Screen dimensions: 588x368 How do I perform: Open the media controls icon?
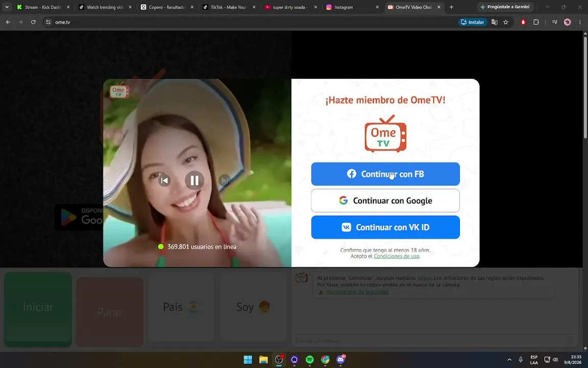coord(555,22)
